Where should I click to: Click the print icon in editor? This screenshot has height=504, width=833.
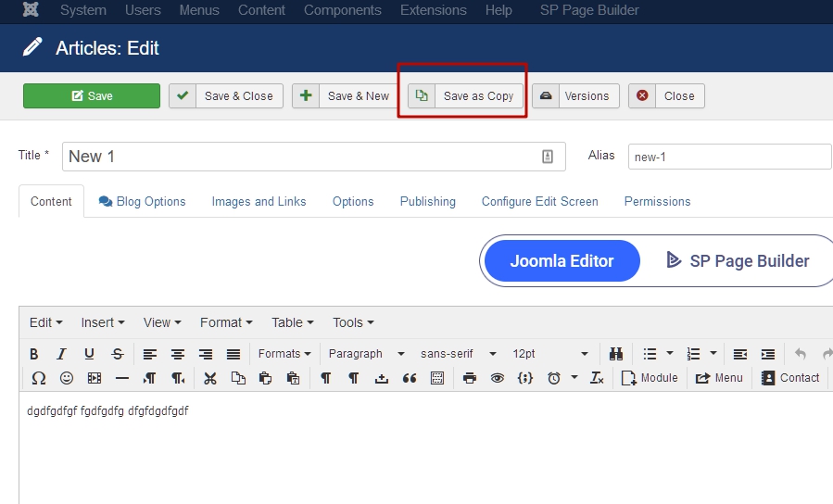pyautogui.click(x=470, y=378)
